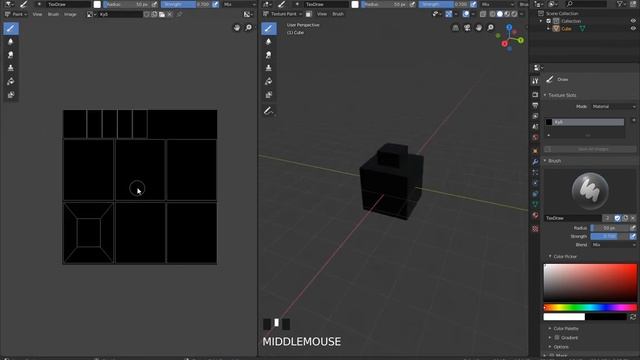This screenshot has width=640, height=360.
Task: Click the rainbow hue slider in the color picker
Action: pyautogui.click(x=590, y=307)
